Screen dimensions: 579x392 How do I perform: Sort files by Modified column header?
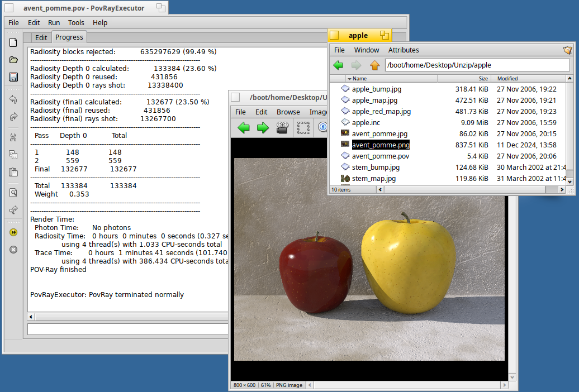tap(528, 79)
